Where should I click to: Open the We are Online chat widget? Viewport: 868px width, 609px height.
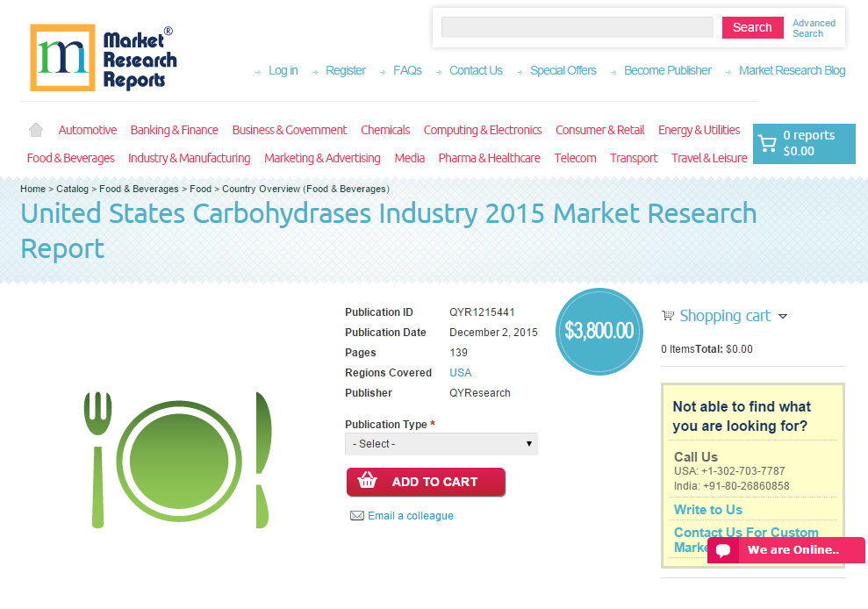[786, 550]
